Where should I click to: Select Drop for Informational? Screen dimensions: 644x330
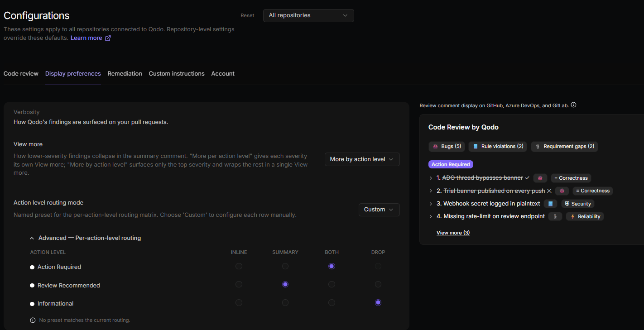[x=378, y=302]
